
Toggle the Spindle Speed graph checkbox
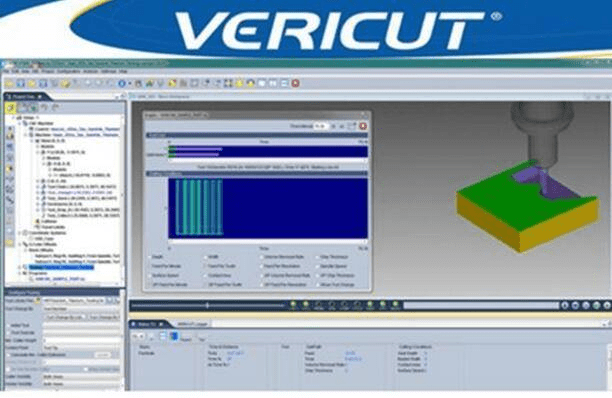(318, 266)
